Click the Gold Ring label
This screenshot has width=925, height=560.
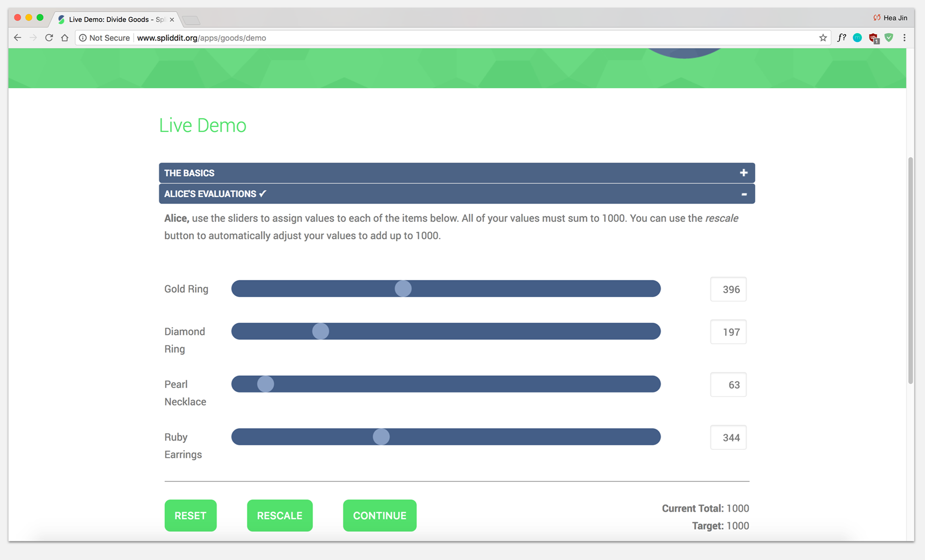coord(186,289)
